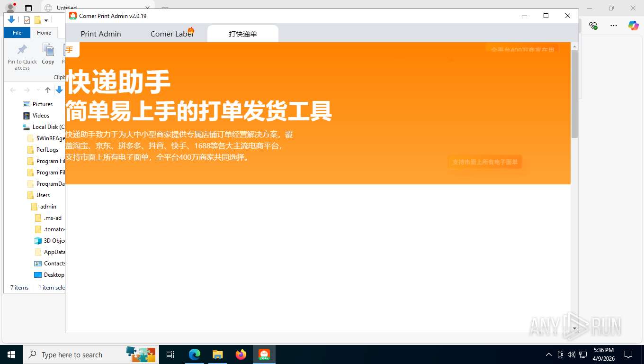Click the orange 手 logo badge
The image size is (644, 364).
pos(72,50)
